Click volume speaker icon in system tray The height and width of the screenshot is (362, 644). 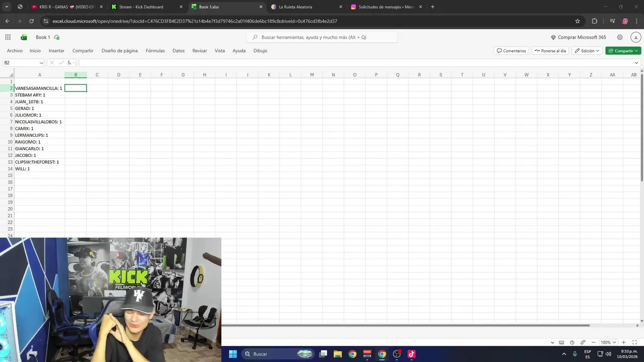click(x=609, y=354)
